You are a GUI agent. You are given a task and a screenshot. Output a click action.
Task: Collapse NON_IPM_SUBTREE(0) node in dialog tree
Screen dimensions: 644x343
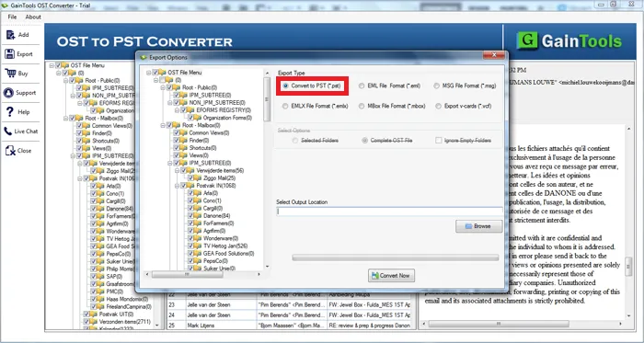point(169,103)
